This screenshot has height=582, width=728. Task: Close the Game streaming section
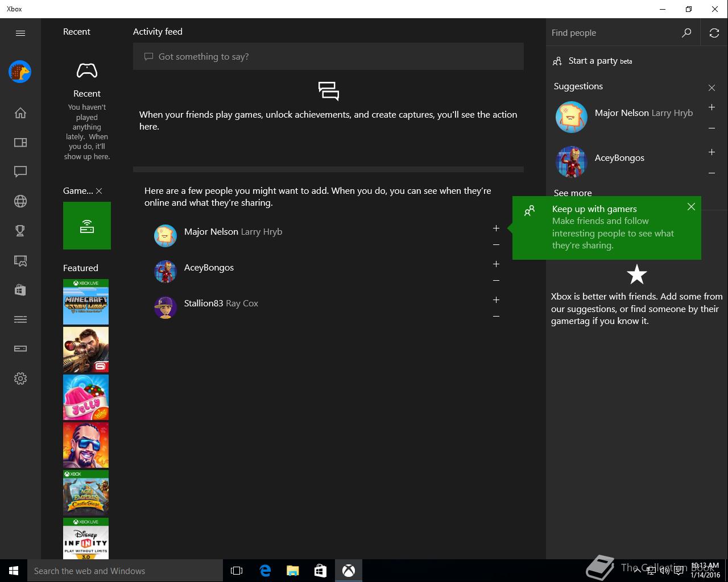pos(99,191)
